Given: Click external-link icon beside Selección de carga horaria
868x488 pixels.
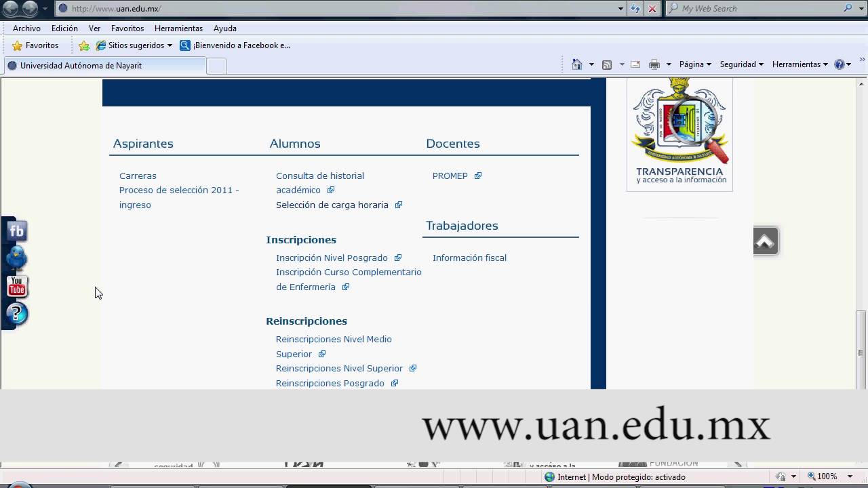Looking at the screenshot, I should 399,205.
